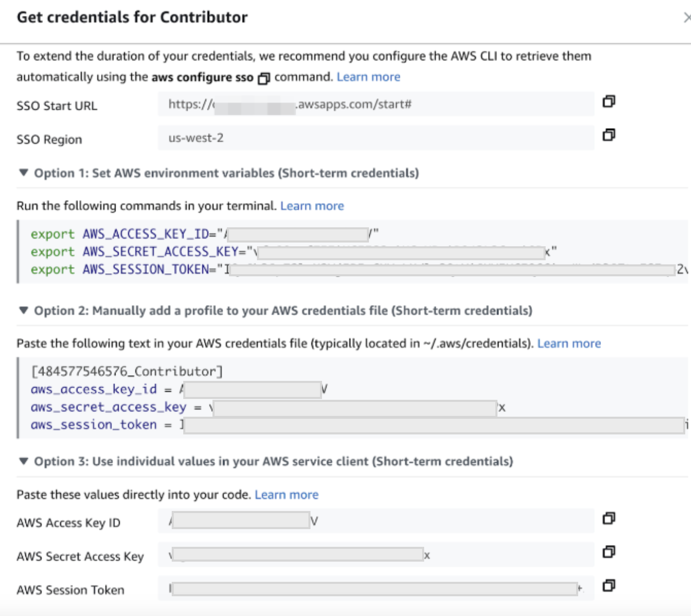691x616 pixels.
Task: Copy the SSO Start URL value
Action: 609,101
